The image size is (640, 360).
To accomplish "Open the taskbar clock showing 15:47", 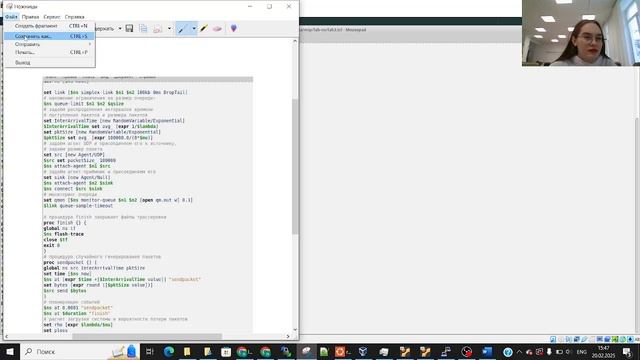I will click(604, 352).
